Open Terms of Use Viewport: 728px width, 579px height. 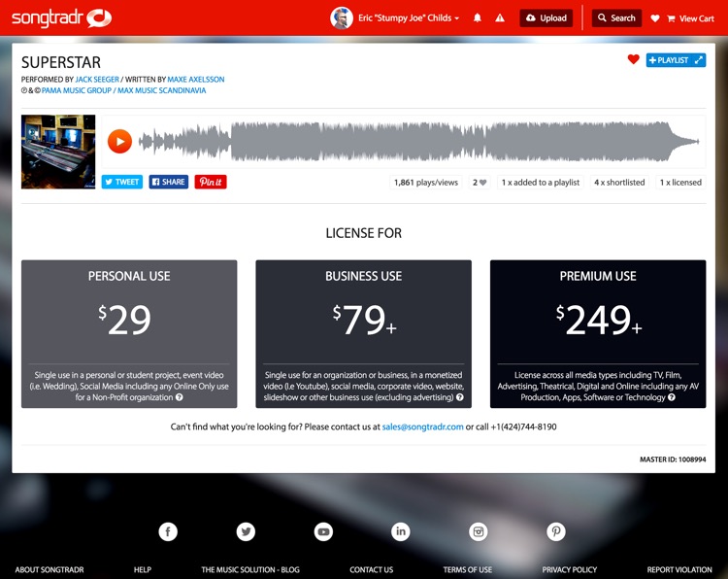[x=468, y=569]
